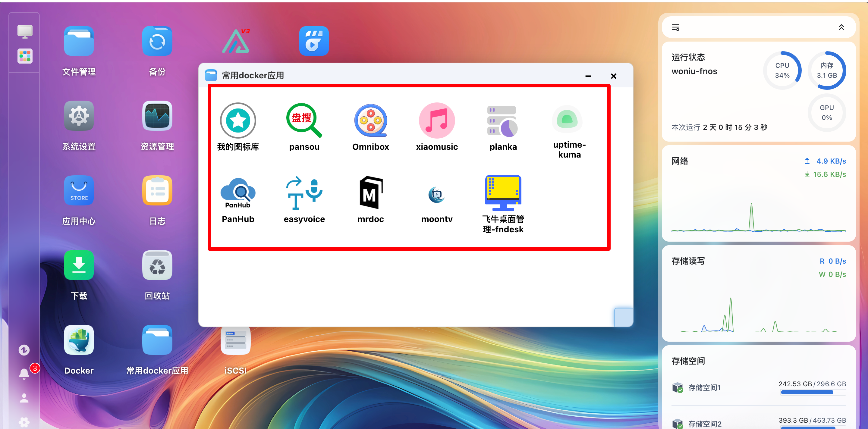Open widget panel filter settings icon

click(x=676, y=28)
